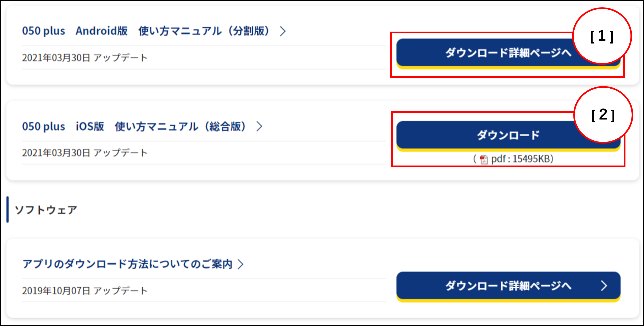Click the pdf : 15495KB file size label
Image resolution: width=644 pixels, height=326 pixels.
[x=522, y=159]
